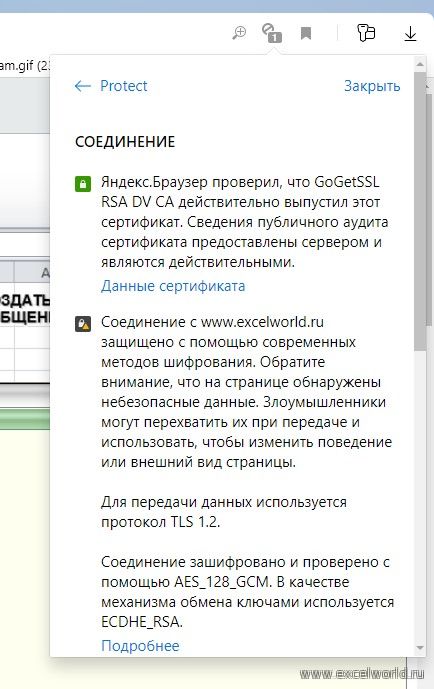Click the green lock certificate icon

click(83, 184)
